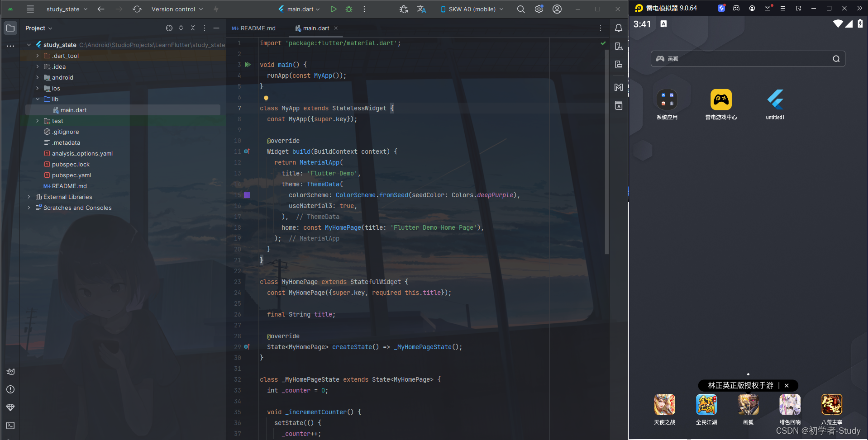Viewport: 868px width, 440px height.
Task: Open the Problems tool window icon
Action: 10,389
